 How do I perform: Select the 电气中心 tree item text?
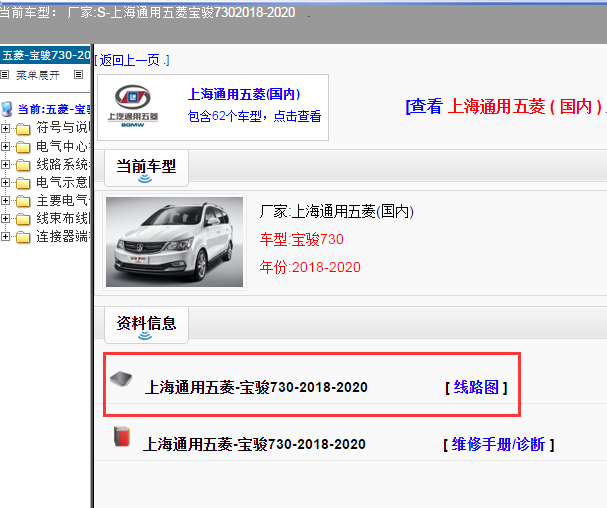point(63,146)
